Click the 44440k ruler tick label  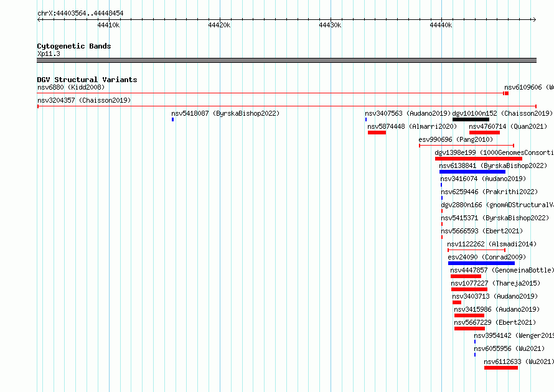441,25
